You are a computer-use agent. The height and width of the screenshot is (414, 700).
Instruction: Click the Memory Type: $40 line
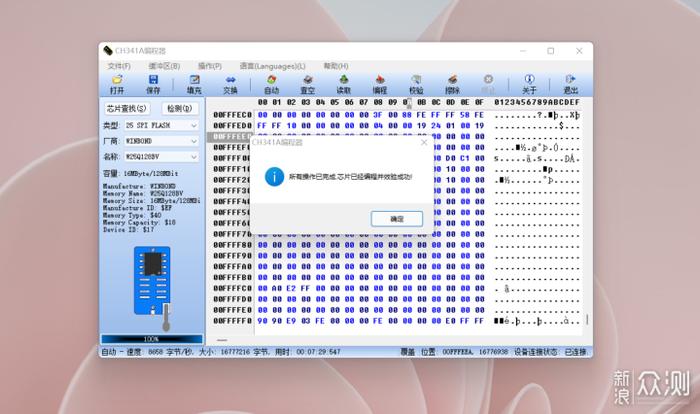(x=132, y=215)
